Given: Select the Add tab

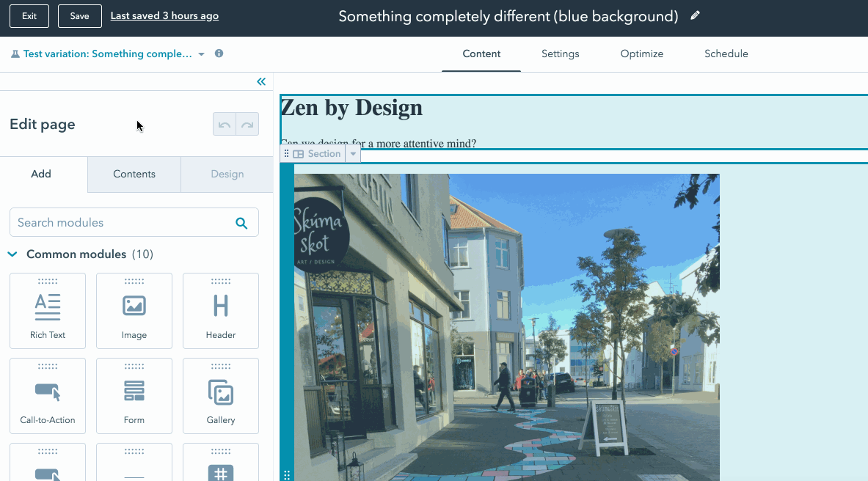Looking at the screenshot, I should coord(41,174).
